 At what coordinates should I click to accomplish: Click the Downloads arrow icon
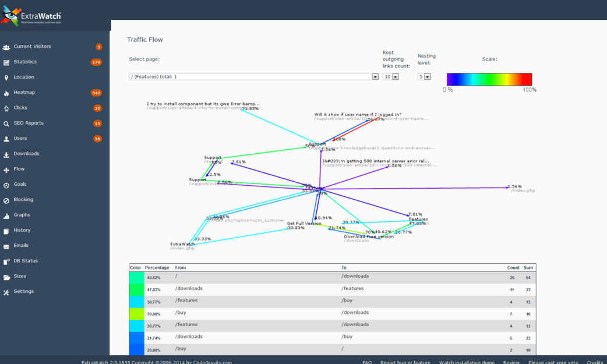pyautogui.click(x=6, y=154)
